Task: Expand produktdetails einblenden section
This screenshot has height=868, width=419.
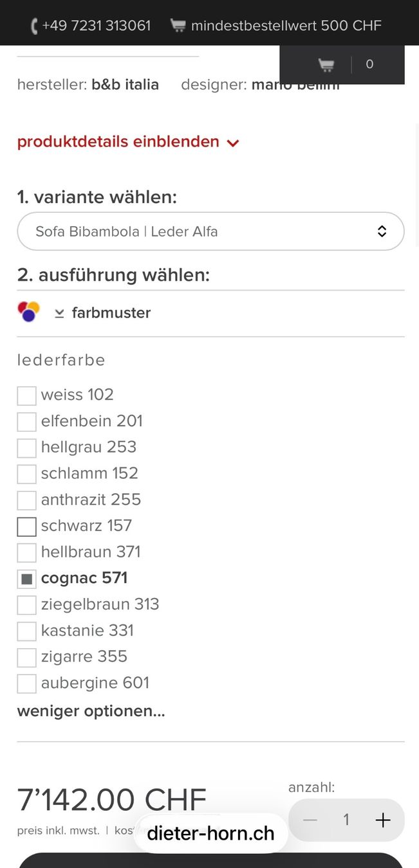Action: (128, 141)
